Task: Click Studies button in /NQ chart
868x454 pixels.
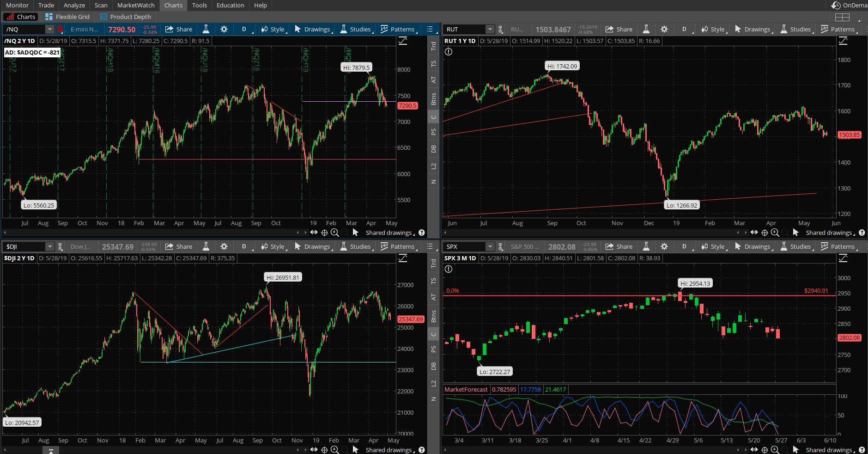Action: pos(355,29)
